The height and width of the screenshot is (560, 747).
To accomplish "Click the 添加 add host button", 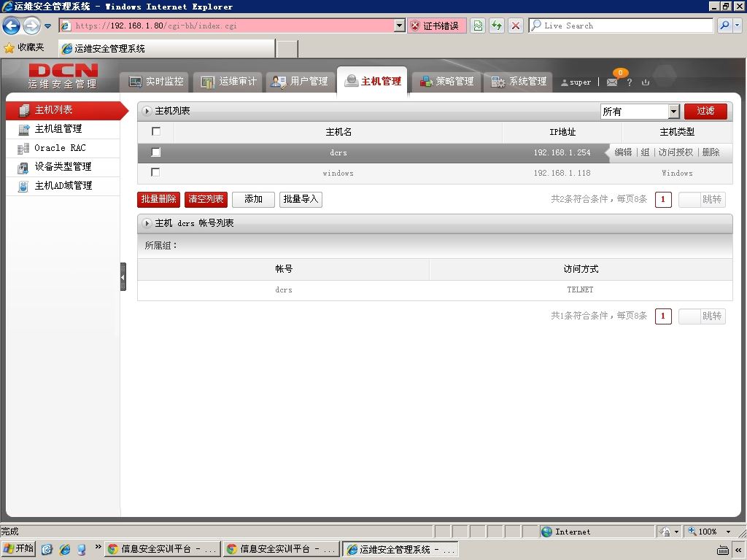I will click(x=253, y=200).
